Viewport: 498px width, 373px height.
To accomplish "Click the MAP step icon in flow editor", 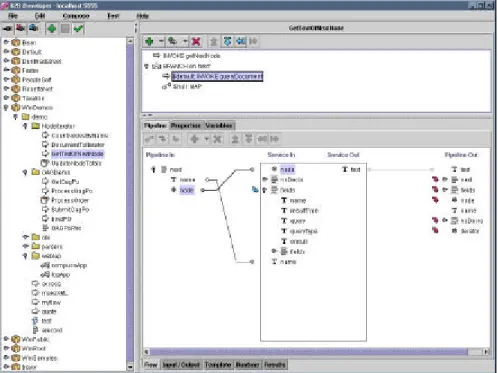I will pos(166,86).
